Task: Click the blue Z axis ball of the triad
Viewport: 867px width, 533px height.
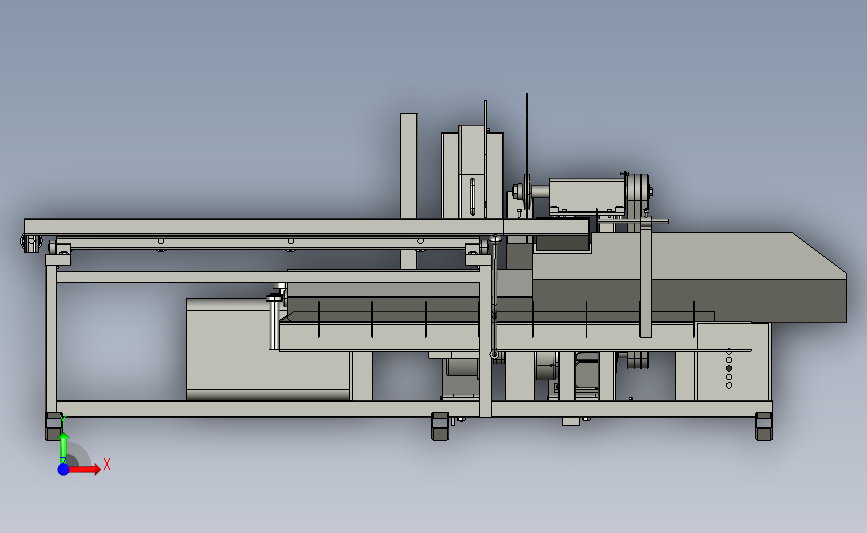Action: (x=63, y=469)
